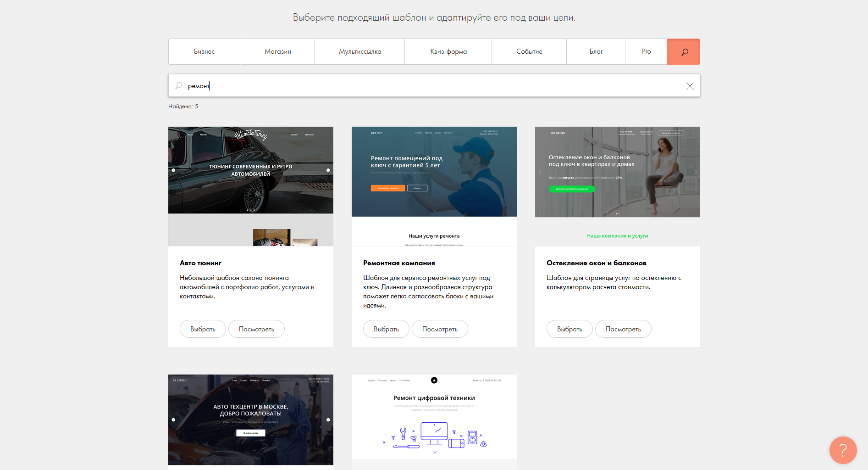Preview the Авто тюнинг template via Посмотреть
Viewport: 868px width, 470px height.
(x=256, y=329)
